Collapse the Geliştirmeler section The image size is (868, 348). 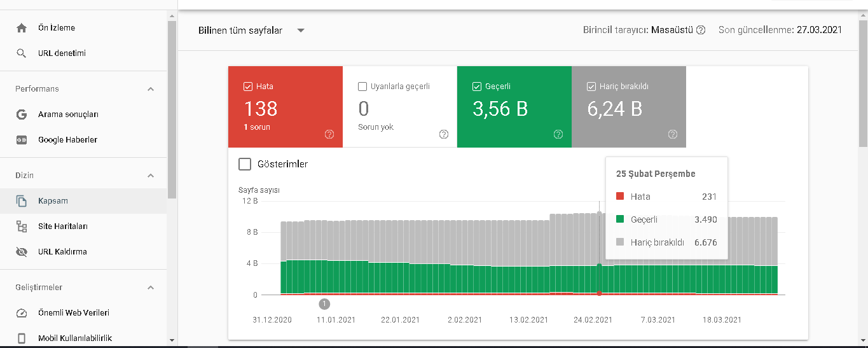[151, 288]
